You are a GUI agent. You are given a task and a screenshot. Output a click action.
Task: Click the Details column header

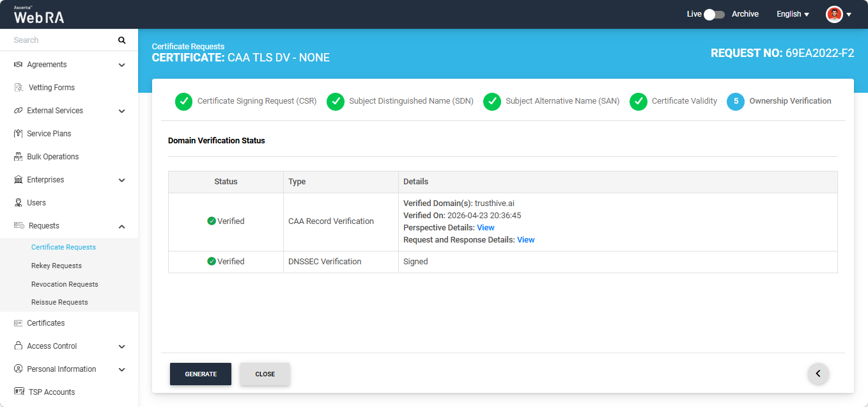[x=618, y=182]
